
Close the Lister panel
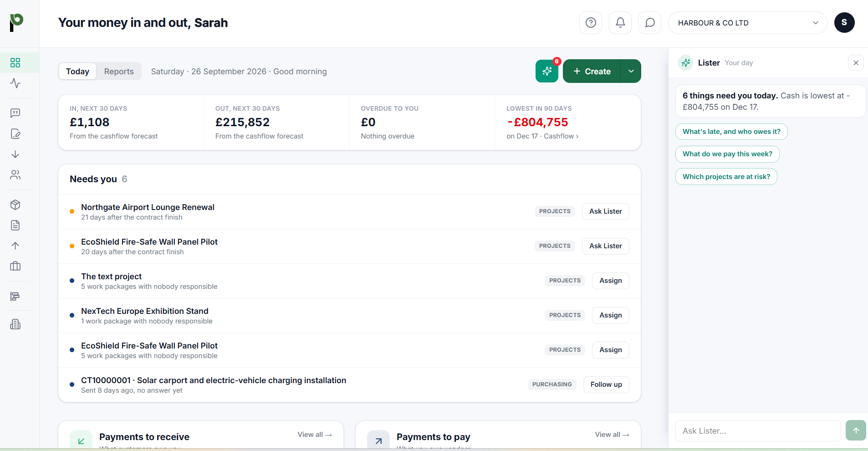tap(856, 63)
